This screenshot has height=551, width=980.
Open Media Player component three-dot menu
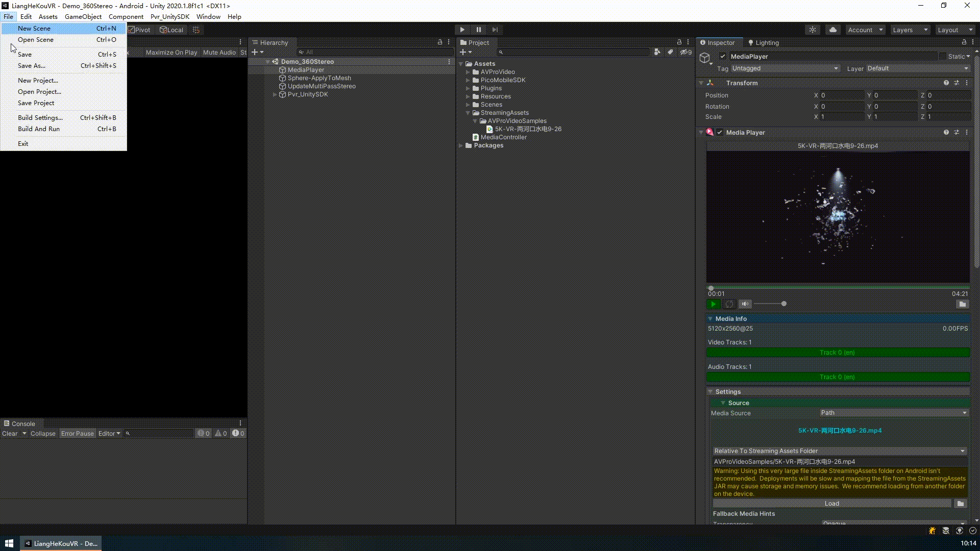pyautogui.click(x=966, y=132)
